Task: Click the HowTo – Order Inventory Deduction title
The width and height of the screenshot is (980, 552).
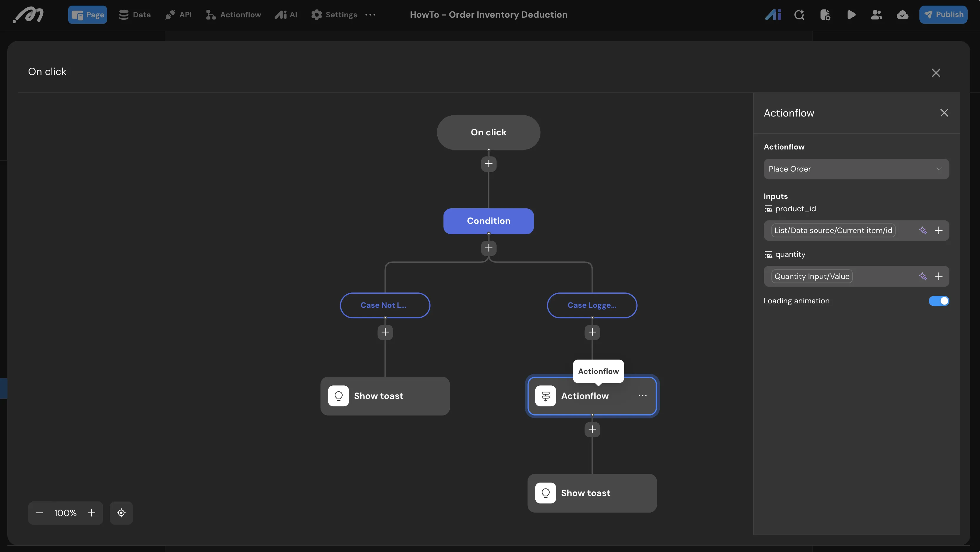Action: pos(489,14)
